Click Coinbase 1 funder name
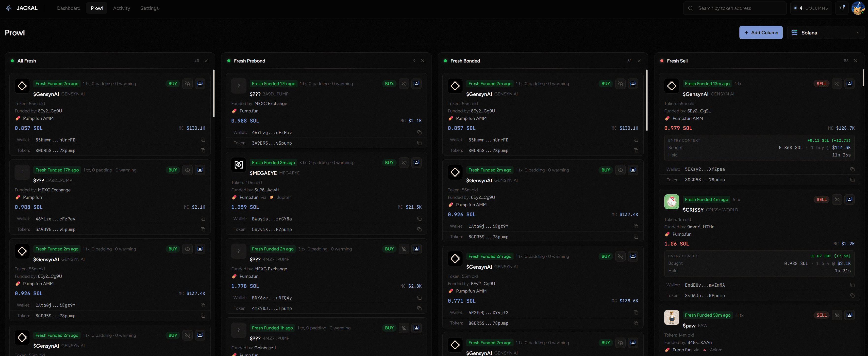The width and height of the screenshot is (868, 356). coord(265,348)
